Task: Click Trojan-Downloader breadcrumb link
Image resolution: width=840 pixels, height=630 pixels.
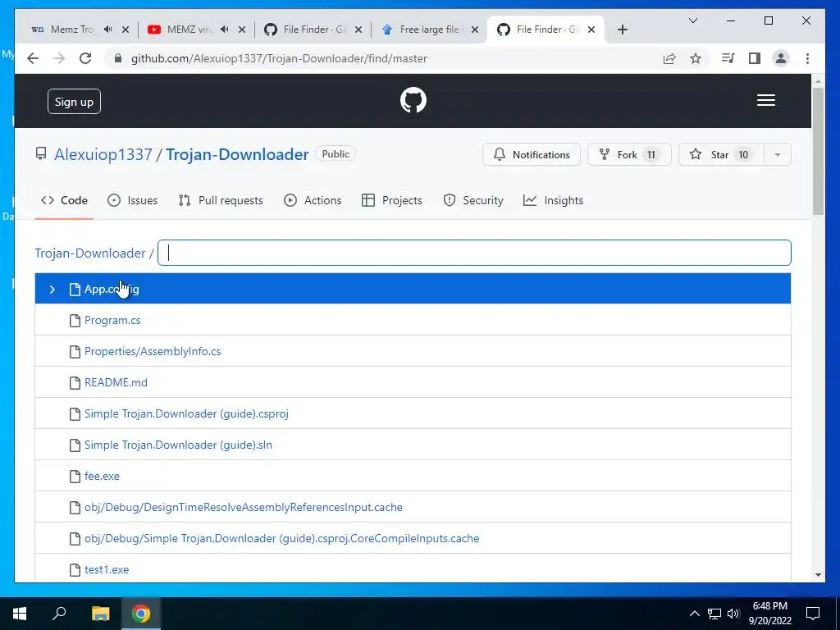Action: coord(90,253)
